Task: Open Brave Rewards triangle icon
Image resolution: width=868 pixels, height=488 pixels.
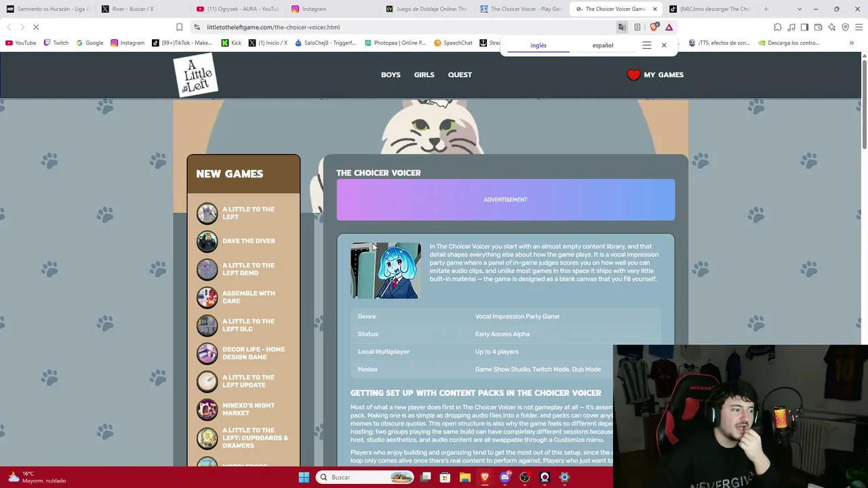Action: 669,27
